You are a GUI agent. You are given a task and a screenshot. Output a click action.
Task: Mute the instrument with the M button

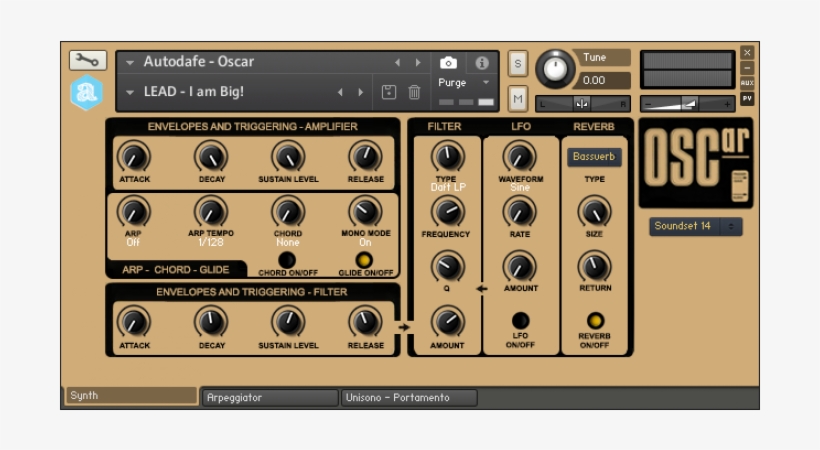click(518, 99)
